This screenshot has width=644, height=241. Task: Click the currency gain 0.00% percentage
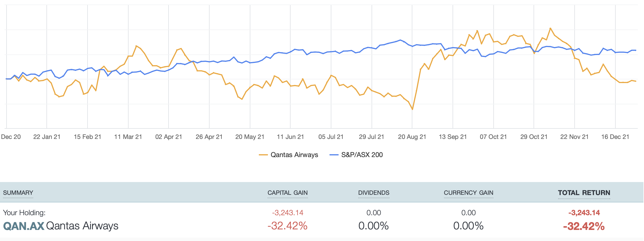click(468, 226)
